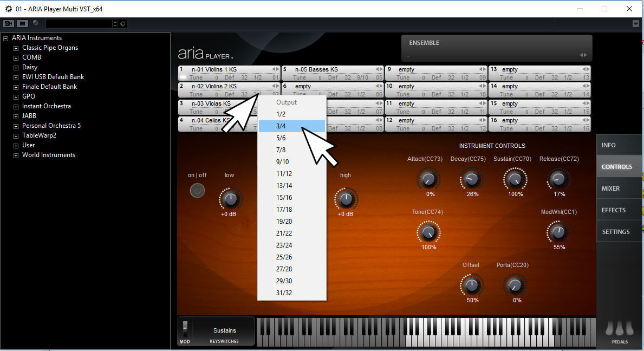Click next-instrument arrow in slot 9
644x351 pixels.
(484, 69)
